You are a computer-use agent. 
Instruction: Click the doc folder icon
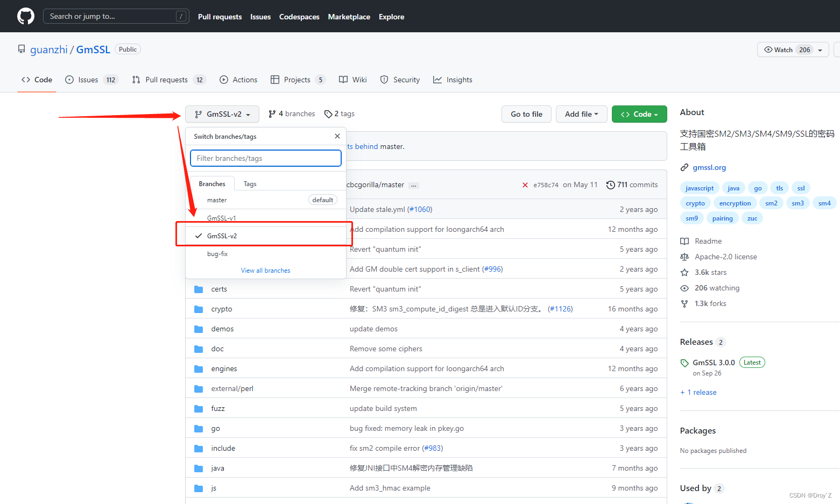point(199,349)
